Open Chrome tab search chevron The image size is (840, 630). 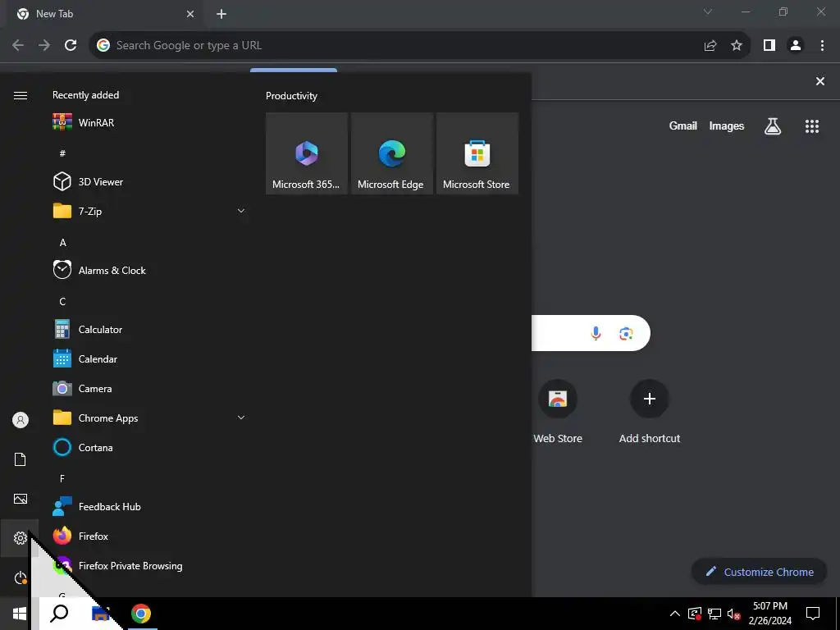708,11
